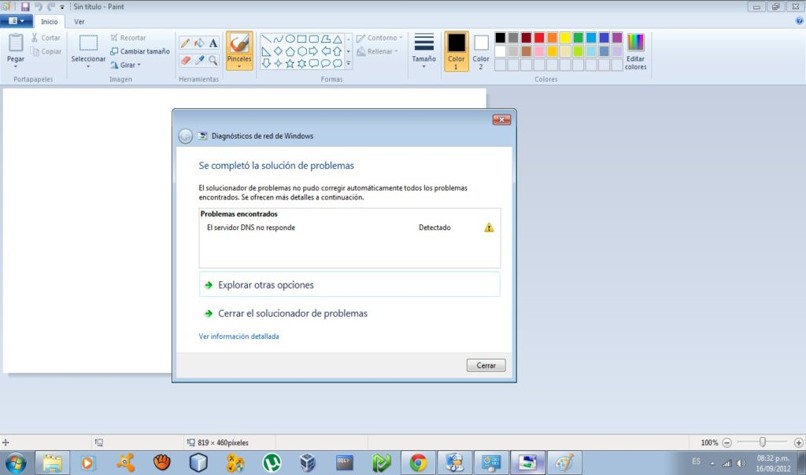806x475 pixels.
Task: Select the Color picker eyedropper tool
Action: [199, 60]
